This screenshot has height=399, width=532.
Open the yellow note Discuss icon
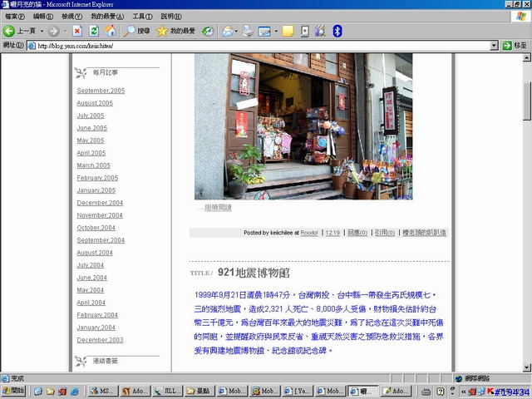(288, 32)
